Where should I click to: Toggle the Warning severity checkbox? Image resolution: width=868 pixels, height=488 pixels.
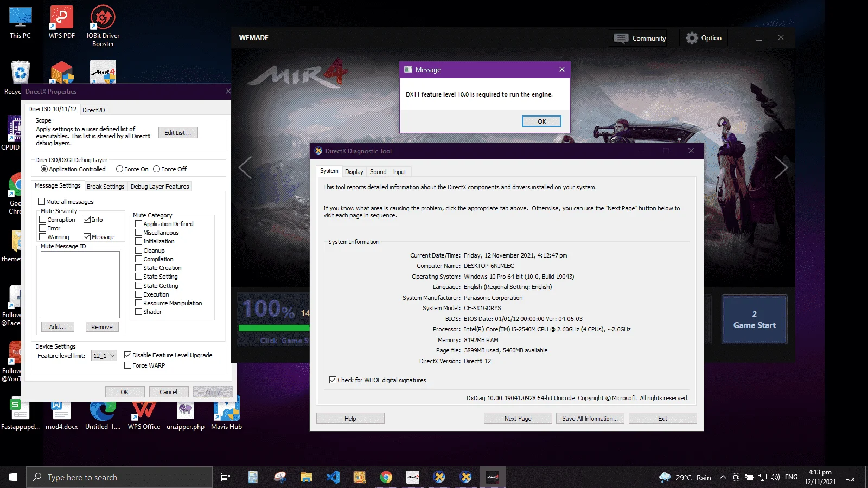[43, 237]
